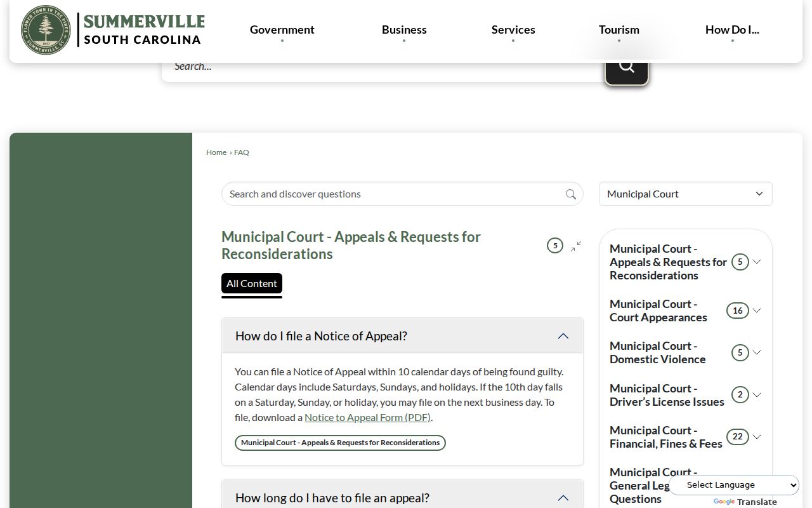Viewport: 812px width, 508px height.
Task: Click the 16 count badge for Court Appearances
Action: pos(738,311)
